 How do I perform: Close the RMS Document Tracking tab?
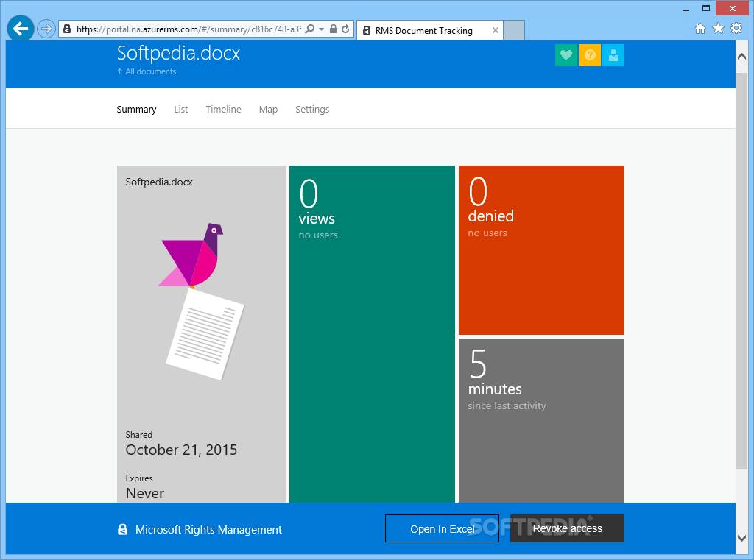pyautogui.click(x=496, y=30)
